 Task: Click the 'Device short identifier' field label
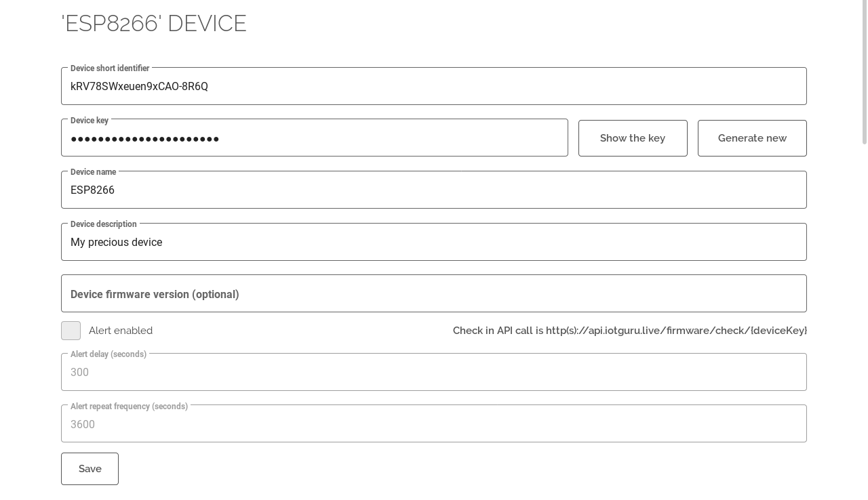[110, 68]
